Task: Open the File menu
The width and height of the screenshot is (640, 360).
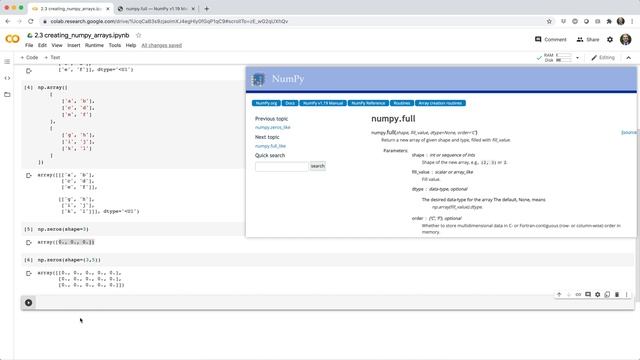Action: pos(29,45)
